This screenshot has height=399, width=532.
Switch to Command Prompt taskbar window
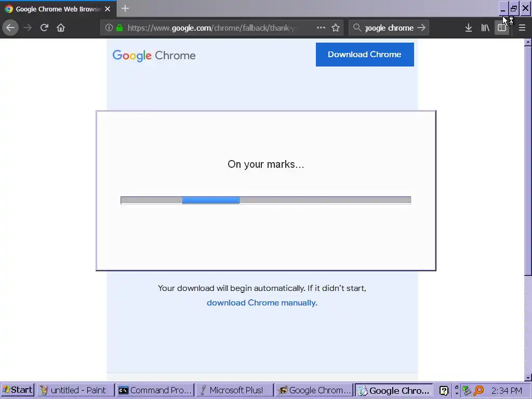(155, 390)
